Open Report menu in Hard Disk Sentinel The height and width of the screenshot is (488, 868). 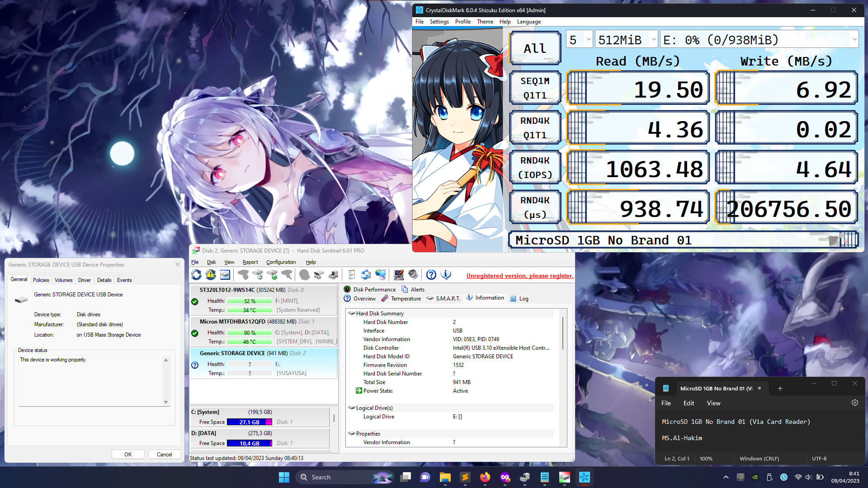click(250, 262)
